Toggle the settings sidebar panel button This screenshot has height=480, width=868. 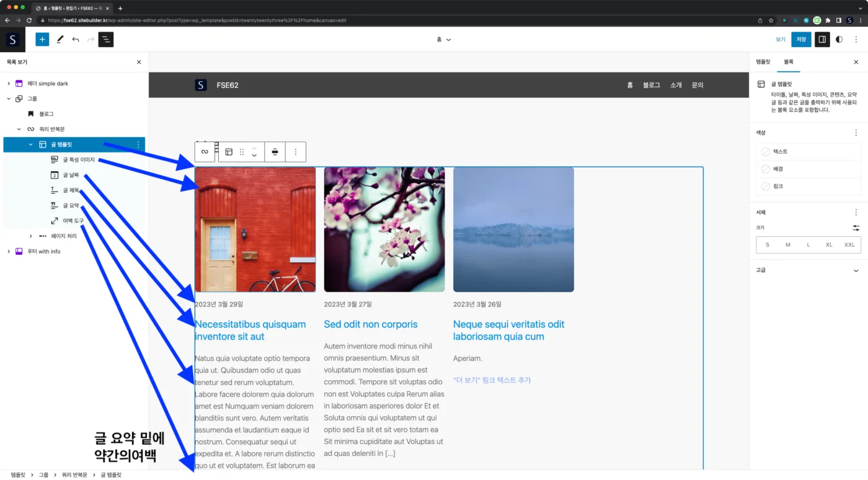(x=822, y=39)
